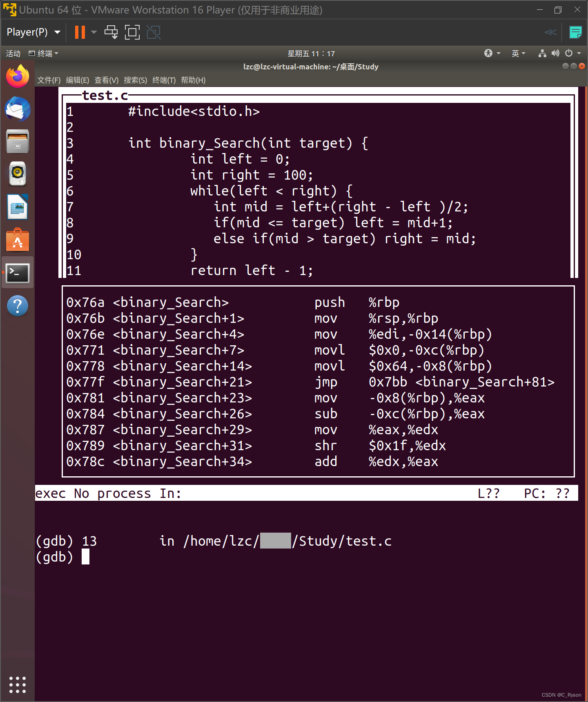This screenshot has height=702, width=588.
Task: Click the gdb command prompt cursor
Action: [85, 557]
